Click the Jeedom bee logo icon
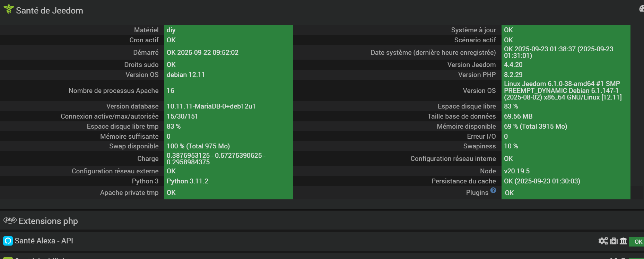The image size is (644, 259). point(8,9)
